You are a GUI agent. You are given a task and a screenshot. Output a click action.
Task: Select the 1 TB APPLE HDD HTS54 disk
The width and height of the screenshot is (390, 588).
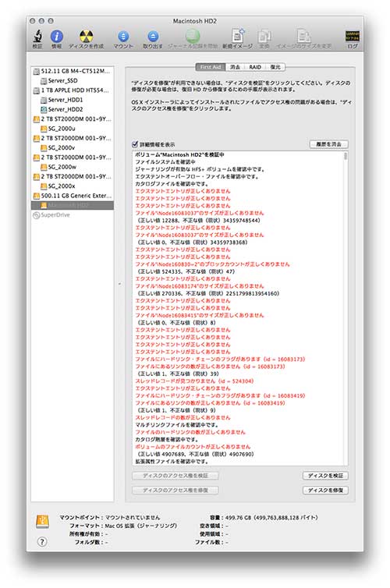click(x=73, y=90)
